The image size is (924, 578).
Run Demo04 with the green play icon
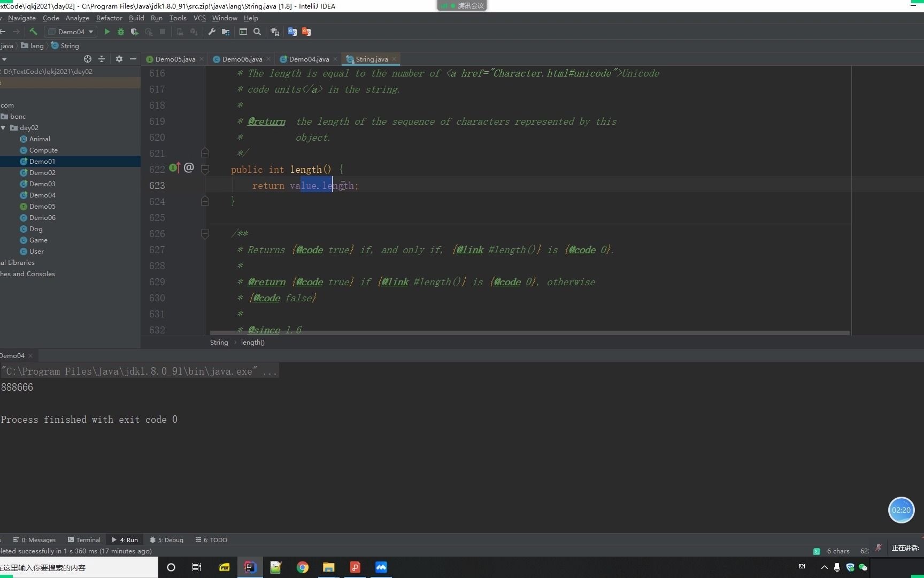pyautogui.click(x=107, y=32)
